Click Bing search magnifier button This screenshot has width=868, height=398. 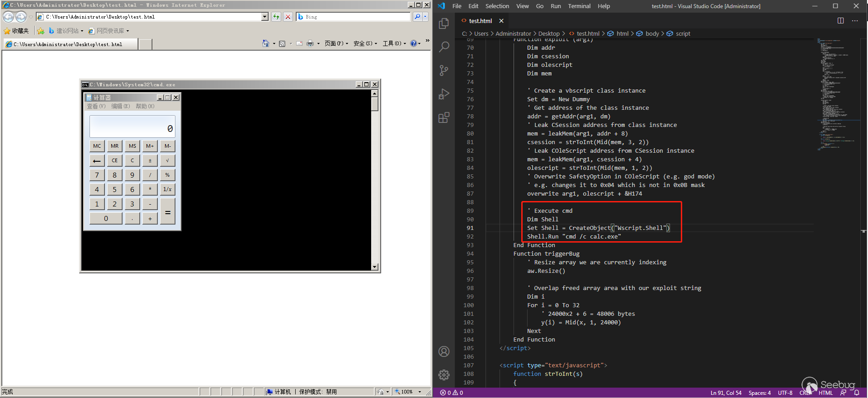click(x=417, y=17)
